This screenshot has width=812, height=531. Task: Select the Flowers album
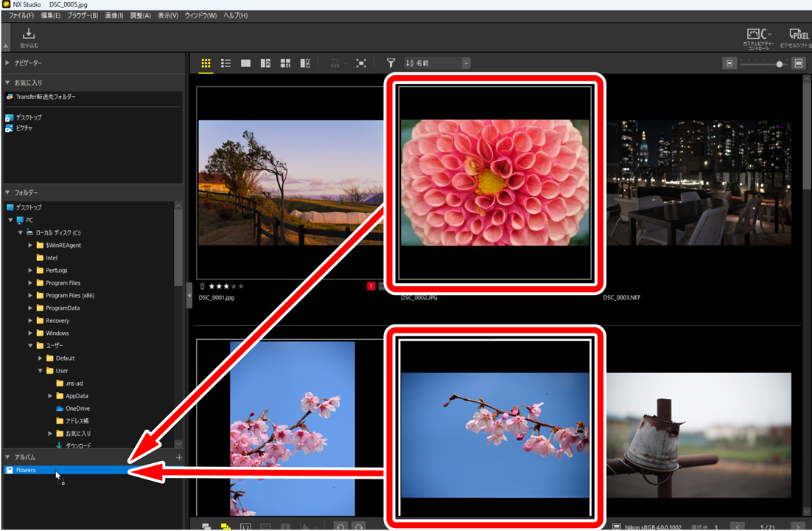[26, 470]
